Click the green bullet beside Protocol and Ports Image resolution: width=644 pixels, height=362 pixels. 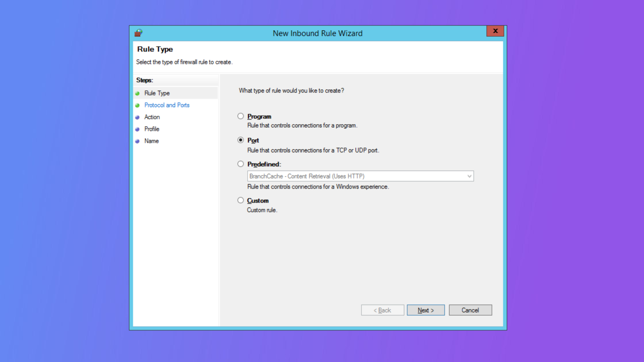tap(138, 105)
